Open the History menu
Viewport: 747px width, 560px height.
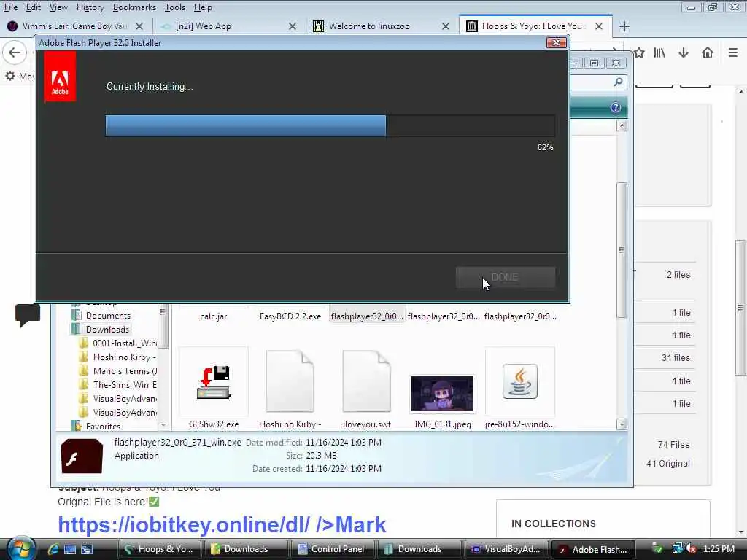click(90, 7)
